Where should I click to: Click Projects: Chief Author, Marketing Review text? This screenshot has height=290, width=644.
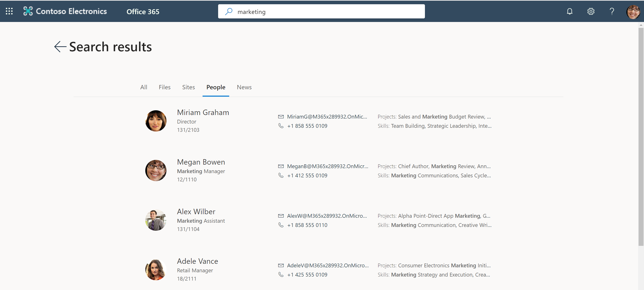tap(434, 166)
